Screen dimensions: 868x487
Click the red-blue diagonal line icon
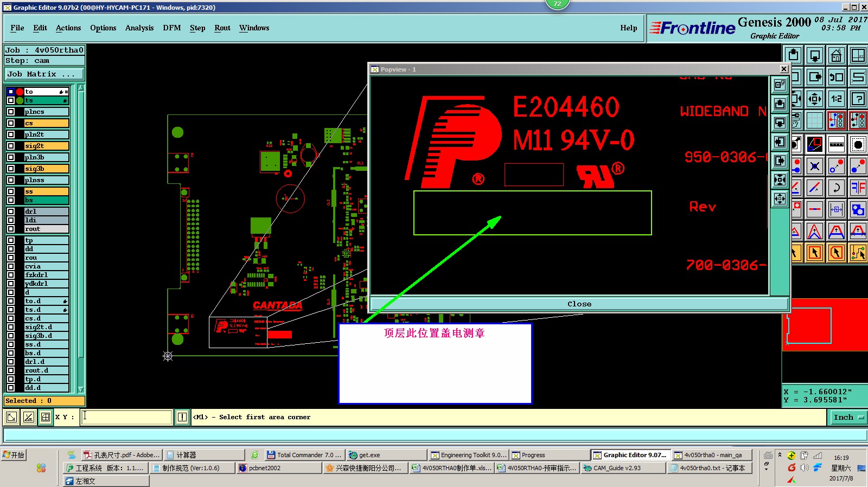coord(815,188)
